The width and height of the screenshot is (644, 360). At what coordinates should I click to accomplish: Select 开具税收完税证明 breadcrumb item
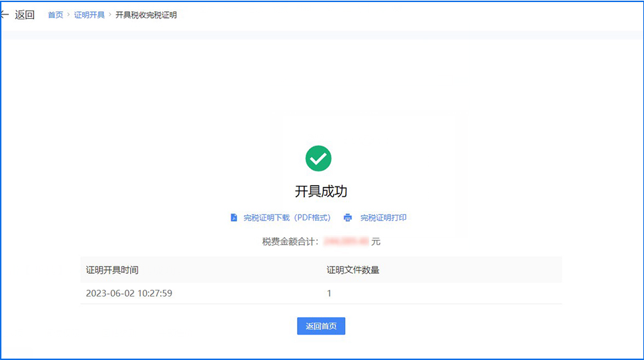pos(146,15)
